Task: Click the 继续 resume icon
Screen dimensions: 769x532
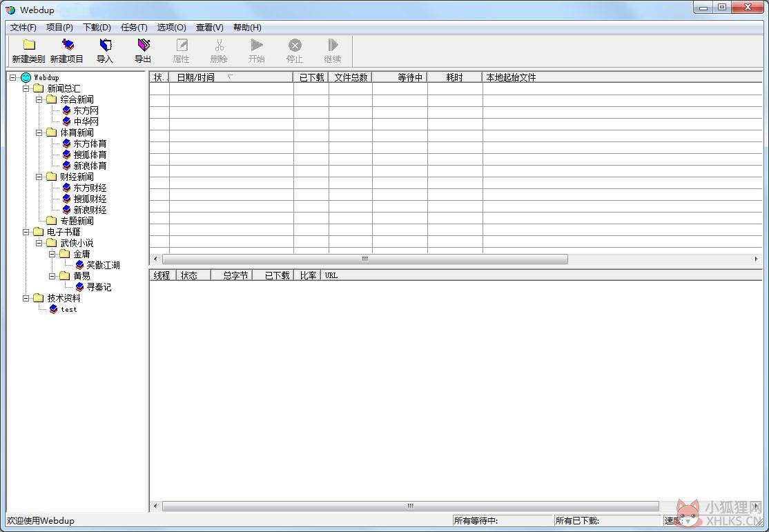Action: point(333,45)
